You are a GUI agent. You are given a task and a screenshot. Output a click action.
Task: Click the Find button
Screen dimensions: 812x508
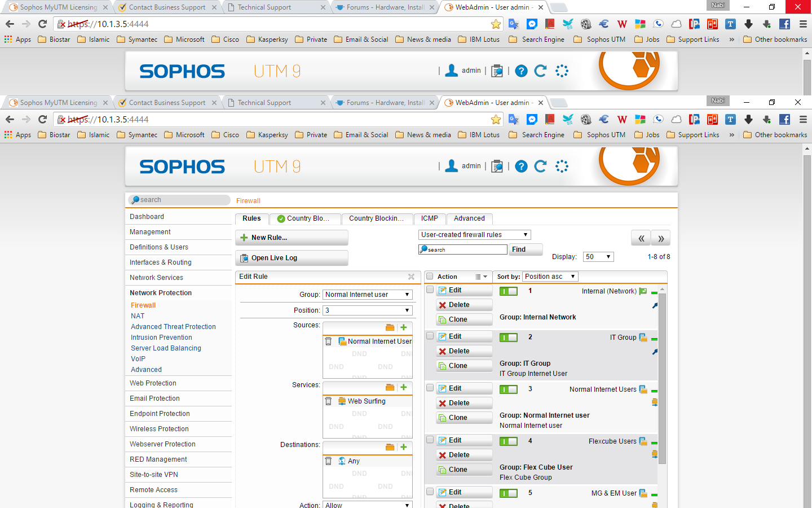click(x=526, y=249)
